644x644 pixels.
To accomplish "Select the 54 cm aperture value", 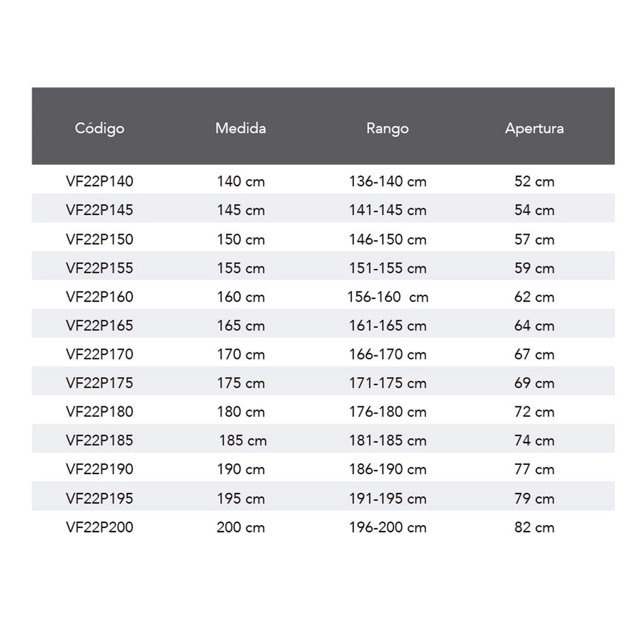I will [x=534, y=210].
